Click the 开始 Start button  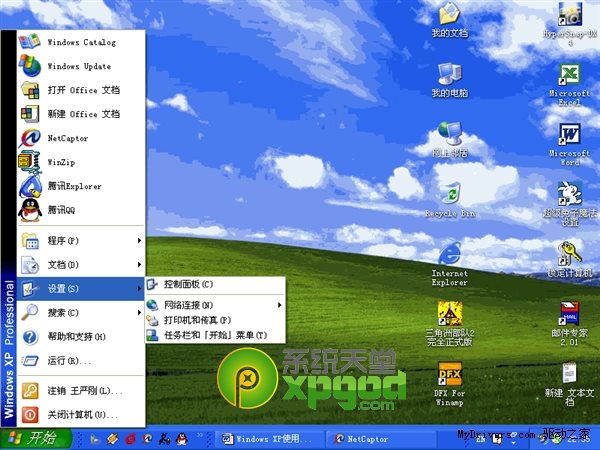pyautogui.click(x=33, y=438)
